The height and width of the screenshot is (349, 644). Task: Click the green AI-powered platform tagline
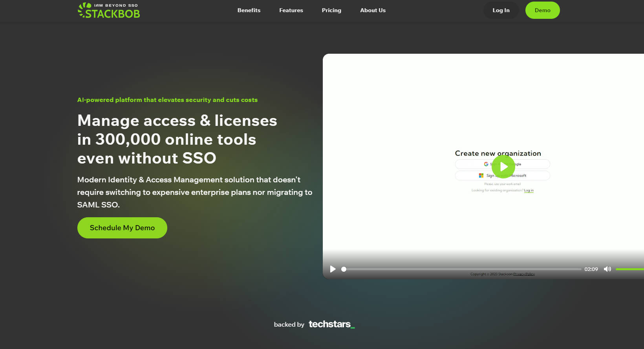pyautogui.click(x=167, y=100)
